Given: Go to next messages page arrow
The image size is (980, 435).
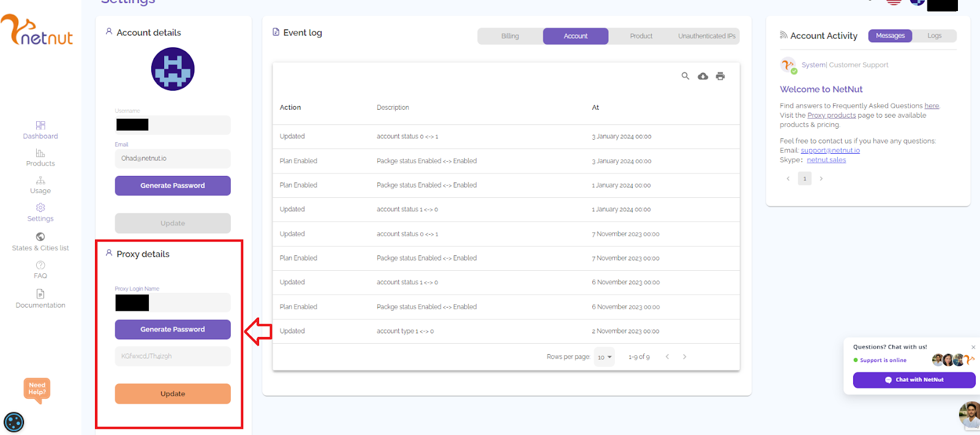Looking at the screenshot, I should tap(821, 179).
